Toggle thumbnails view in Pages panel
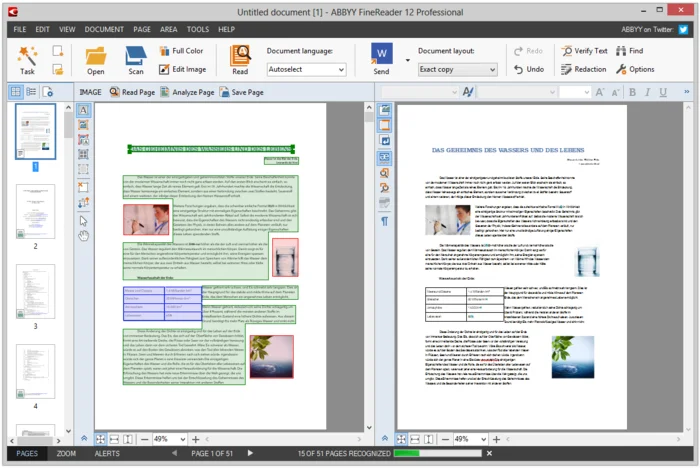This screenshot has height=468, width=700. (x=16, y=92)
